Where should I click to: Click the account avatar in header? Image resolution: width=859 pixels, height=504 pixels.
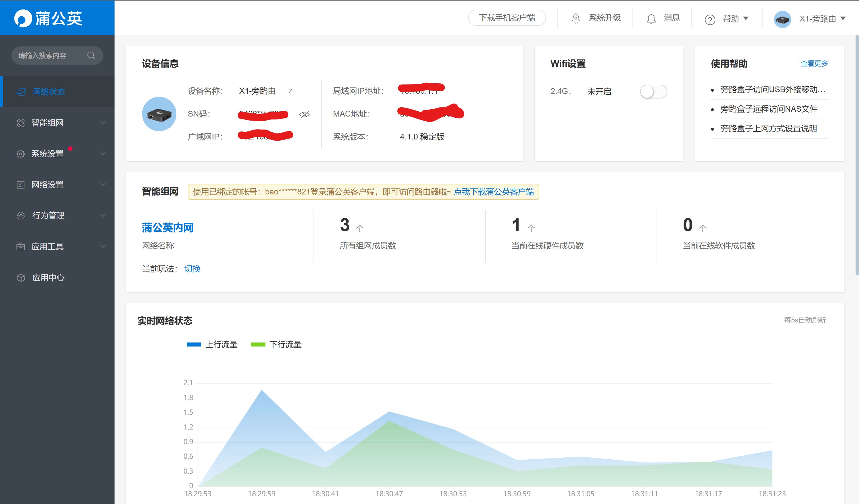[x=782, y=19]
